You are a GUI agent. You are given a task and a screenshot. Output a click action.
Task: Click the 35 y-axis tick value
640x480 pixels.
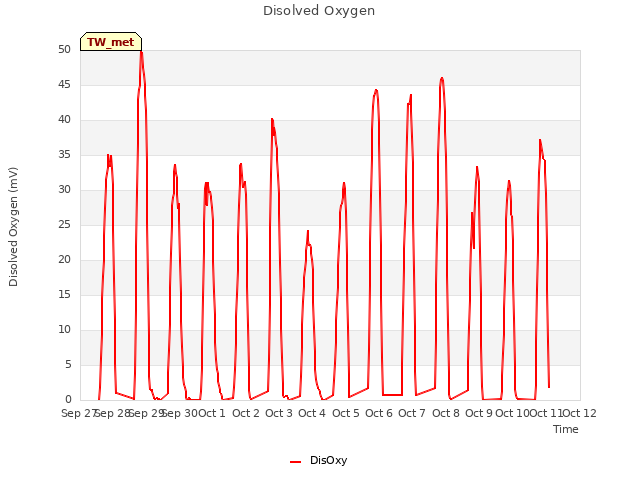tap(64, 154)
